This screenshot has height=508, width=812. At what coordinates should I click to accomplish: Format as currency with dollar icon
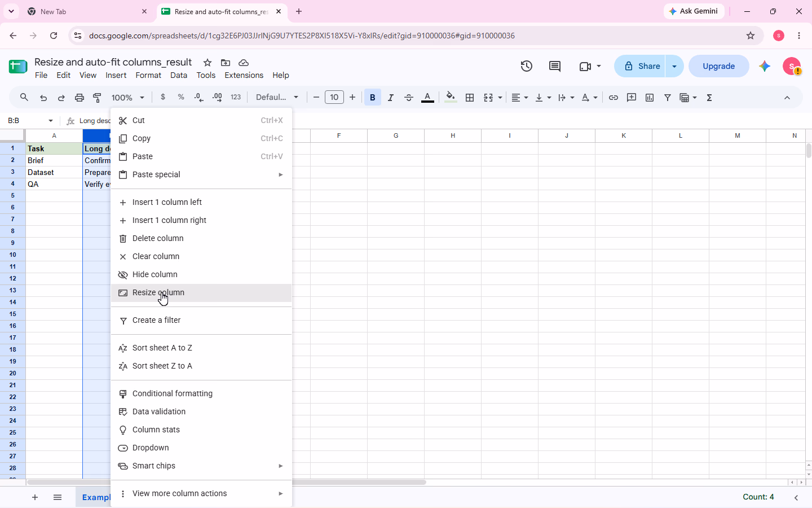(x=163, y=97)
